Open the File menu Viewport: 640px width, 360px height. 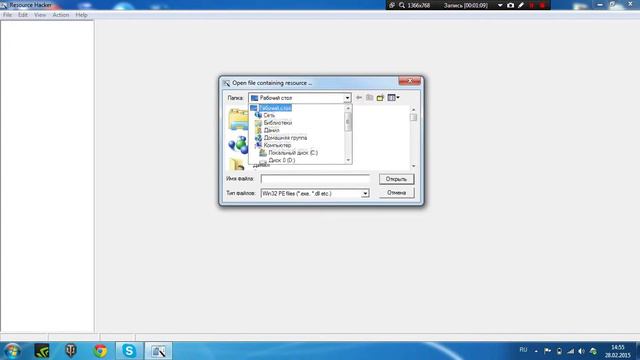7,15
